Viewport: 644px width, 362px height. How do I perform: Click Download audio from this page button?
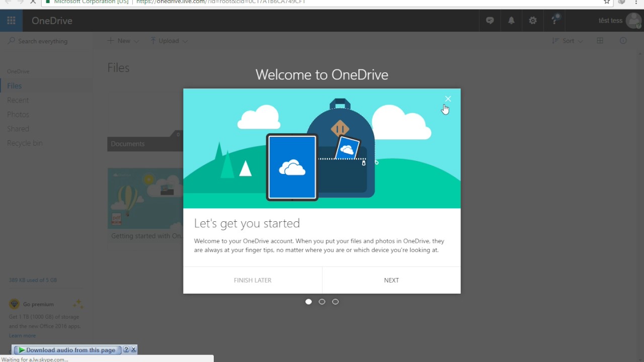pyautogui.click(x=67, y=350)
